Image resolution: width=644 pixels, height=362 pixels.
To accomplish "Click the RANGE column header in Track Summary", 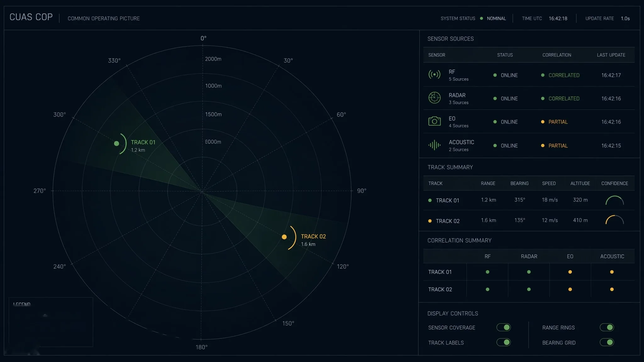I will [x=488, y=184].
